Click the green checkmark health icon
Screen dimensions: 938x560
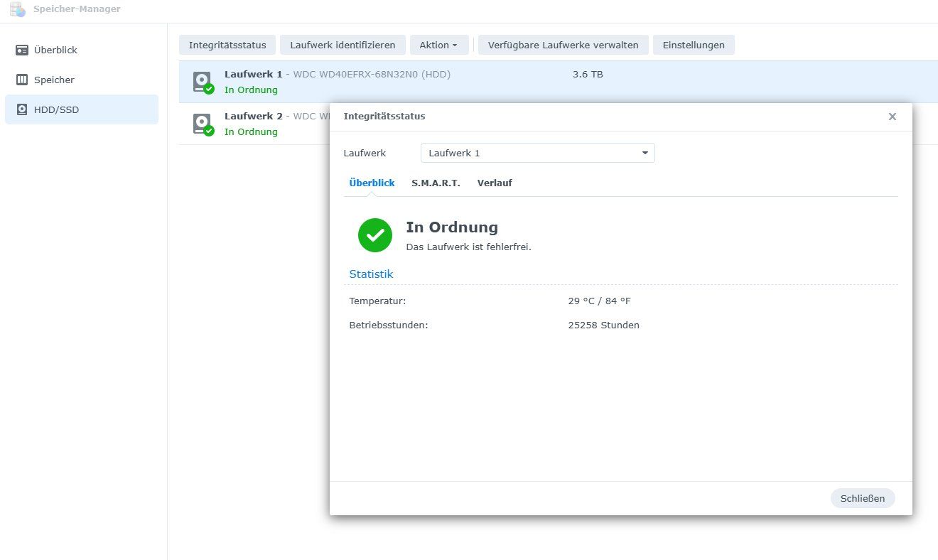(x=375, y=235)
